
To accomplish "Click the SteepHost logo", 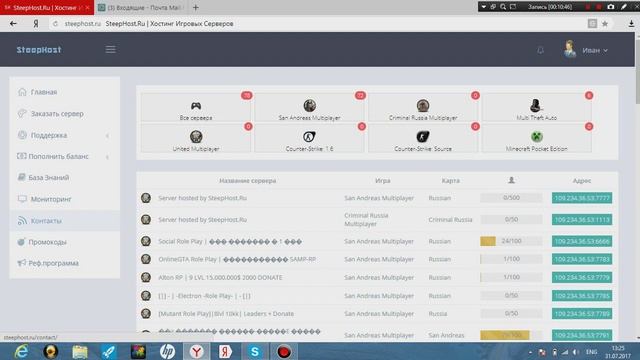I will pyautogui.click(x=39, y=50).
